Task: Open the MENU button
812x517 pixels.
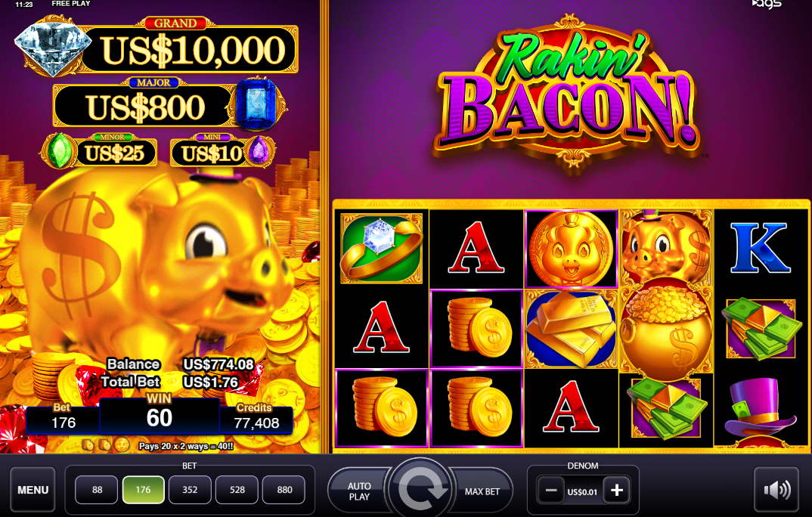Action: tap(33, 490)
